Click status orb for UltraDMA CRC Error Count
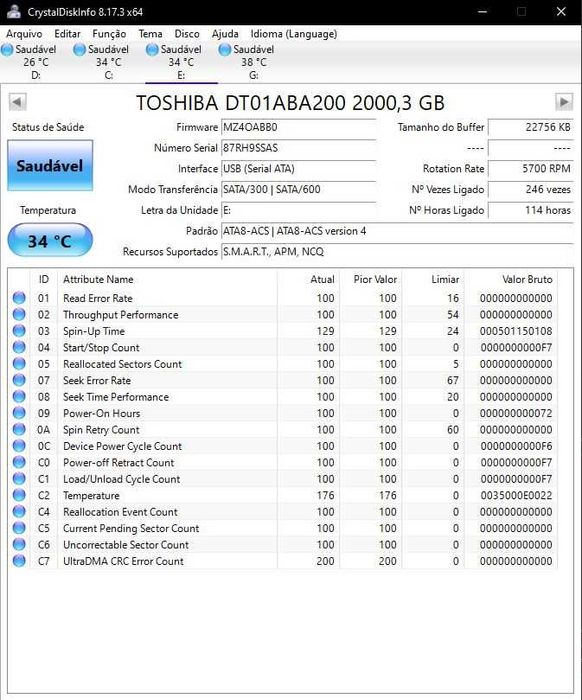 [19, 561]
